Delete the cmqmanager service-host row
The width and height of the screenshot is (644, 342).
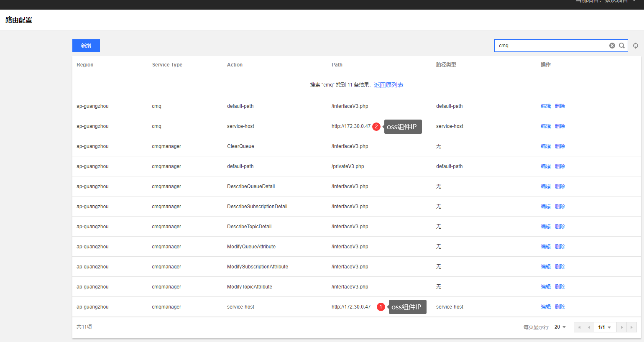click(560, 307)
